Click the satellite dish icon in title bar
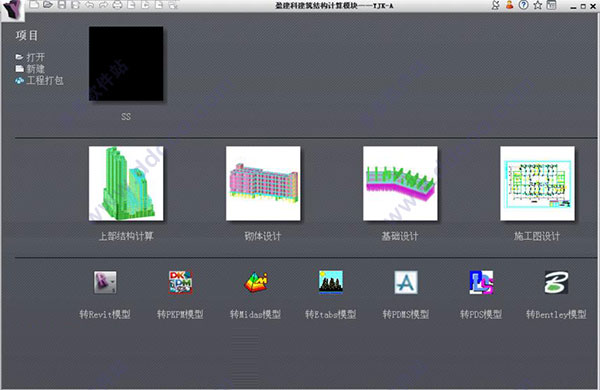Viewport: 600px width, 390px height. tap(496, 5)
